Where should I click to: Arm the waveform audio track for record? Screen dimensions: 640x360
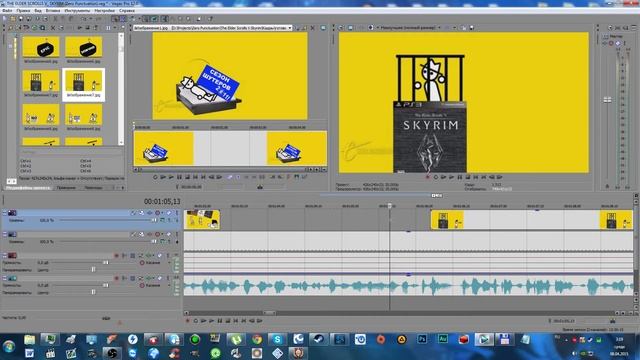coord(117,278)
